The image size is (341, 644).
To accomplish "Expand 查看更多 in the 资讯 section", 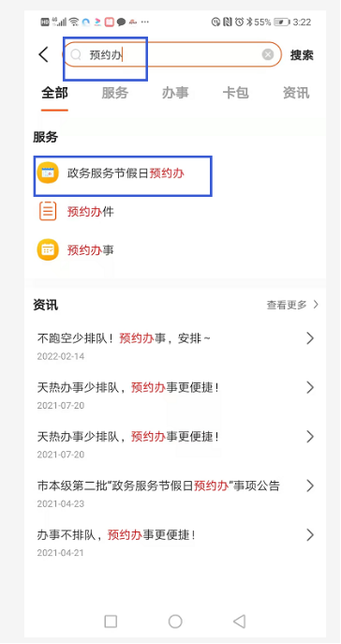I will pyautogui.click(x=292, y=305).
